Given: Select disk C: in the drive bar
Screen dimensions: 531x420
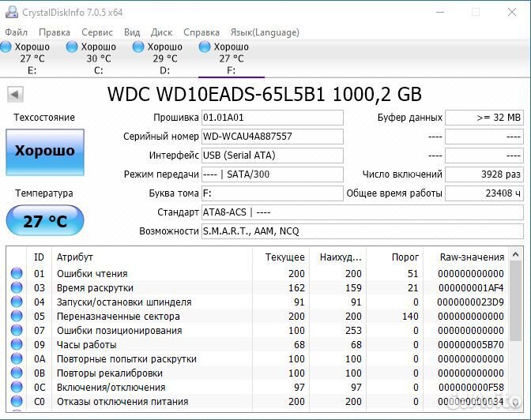Looking at the screenshot, I should [x=98, y=58].
